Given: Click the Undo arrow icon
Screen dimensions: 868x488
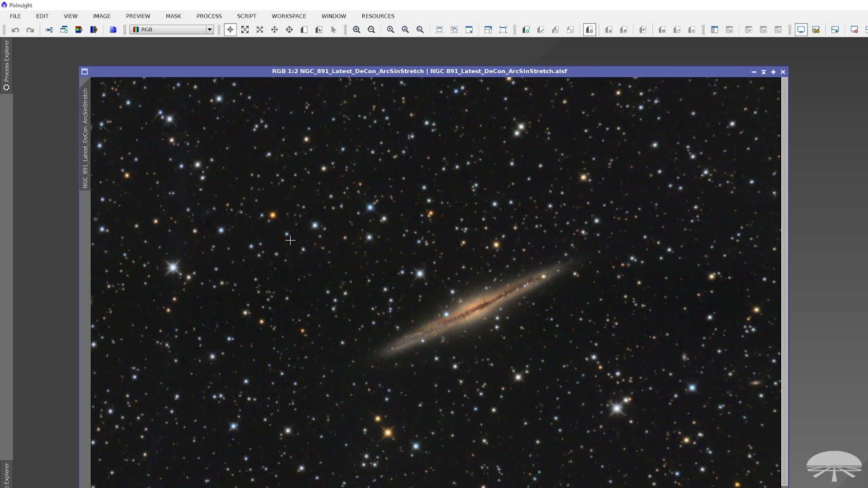Looking at the screenshot, I should (x=15, y=30).
